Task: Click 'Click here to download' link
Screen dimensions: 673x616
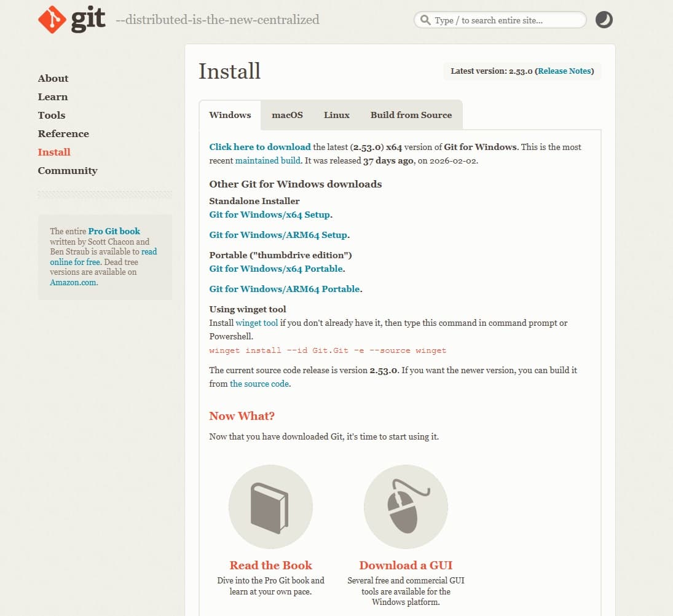Action: click(259, 147)
